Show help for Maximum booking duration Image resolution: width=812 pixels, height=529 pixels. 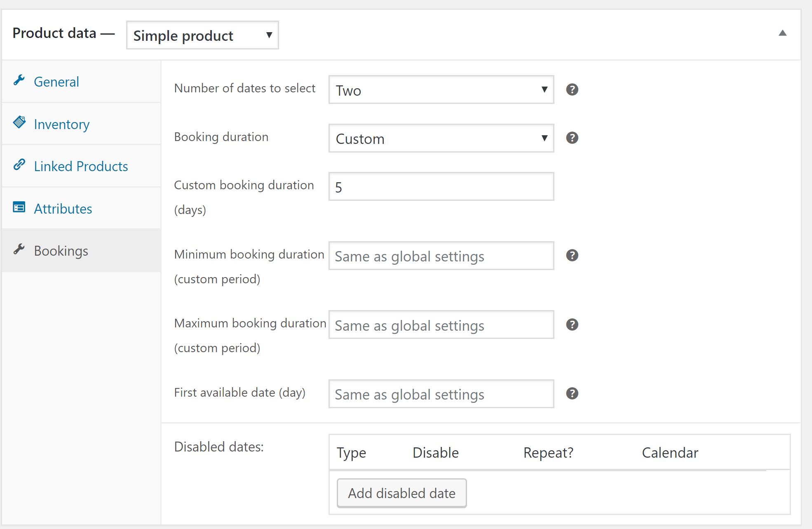point(572,325)
